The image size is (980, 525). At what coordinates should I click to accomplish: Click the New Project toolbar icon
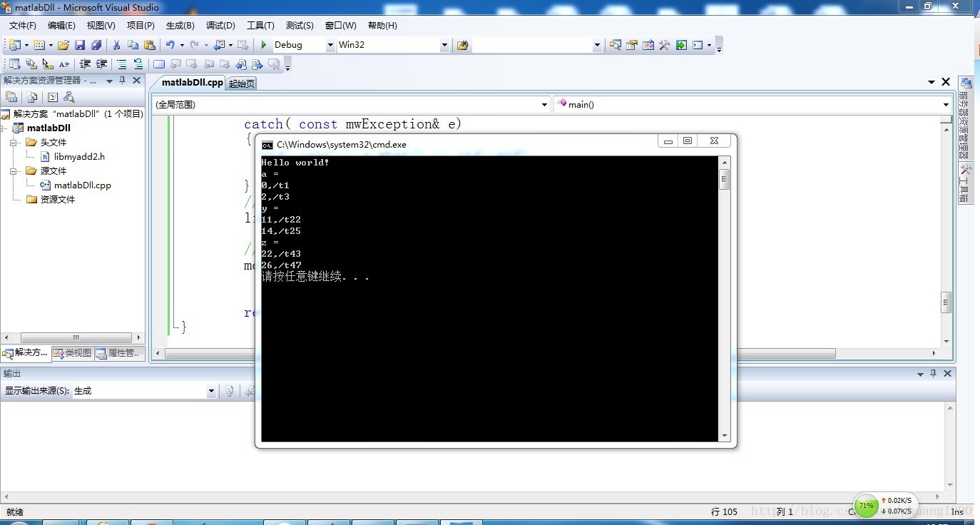click(x=15, y=45)
